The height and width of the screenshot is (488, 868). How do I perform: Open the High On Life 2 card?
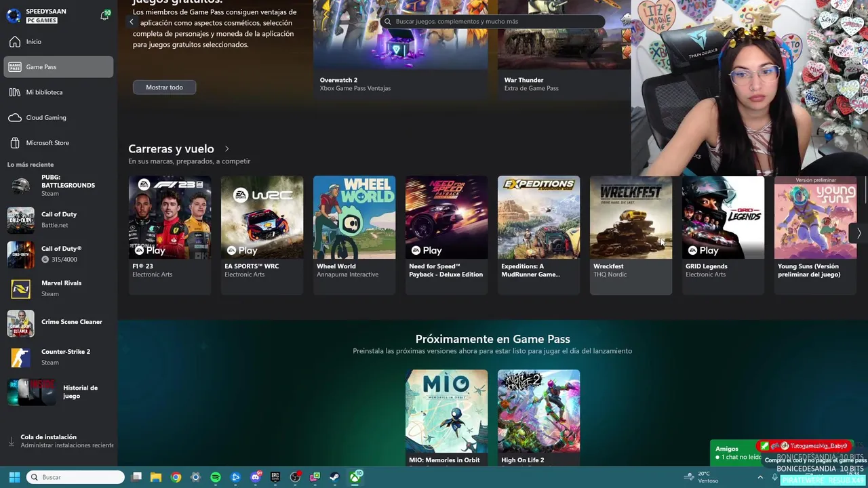pyautogui.click(x=538, y=418)
